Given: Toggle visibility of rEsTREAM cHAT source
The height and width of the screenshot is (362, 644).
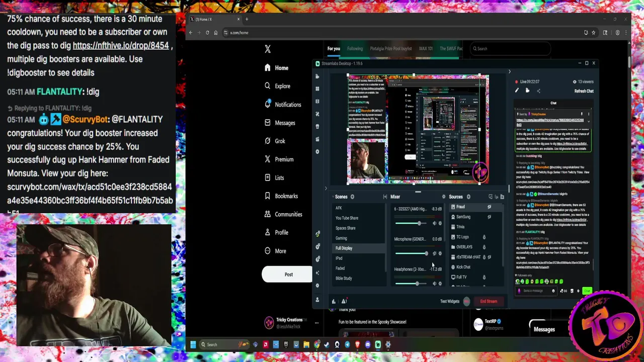Looking at the screenshot, I should [x=489, y=257].
